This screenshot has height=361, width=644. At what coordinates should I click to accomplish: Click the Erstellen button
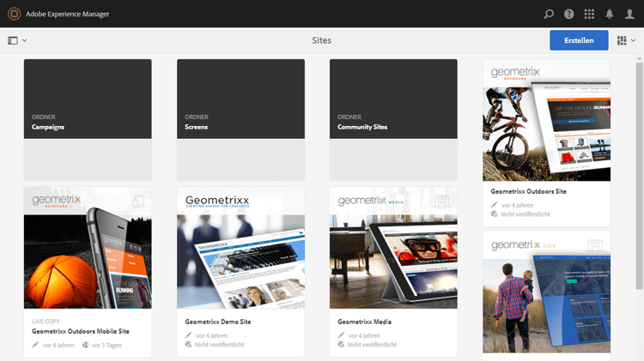point(579,40)
